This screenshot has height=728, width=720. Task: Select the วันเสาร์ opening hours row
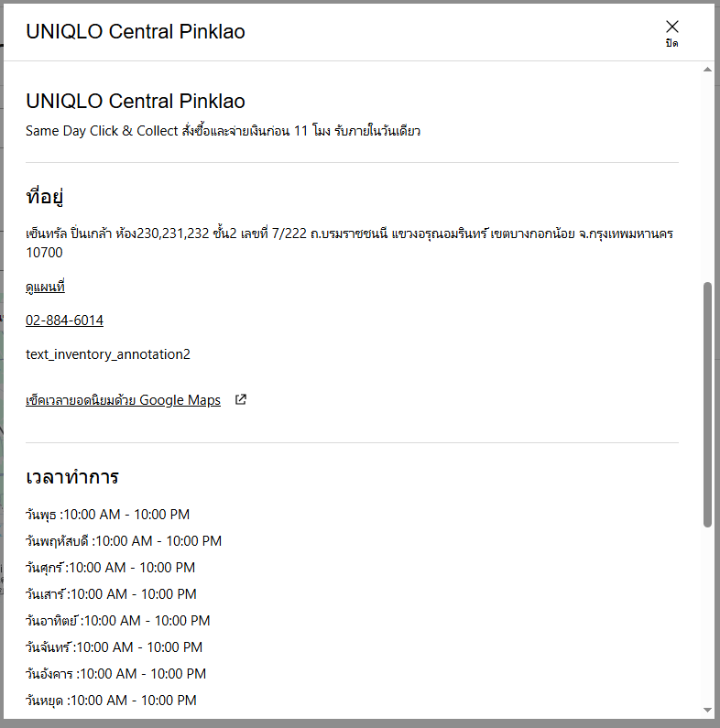point(111,594)
